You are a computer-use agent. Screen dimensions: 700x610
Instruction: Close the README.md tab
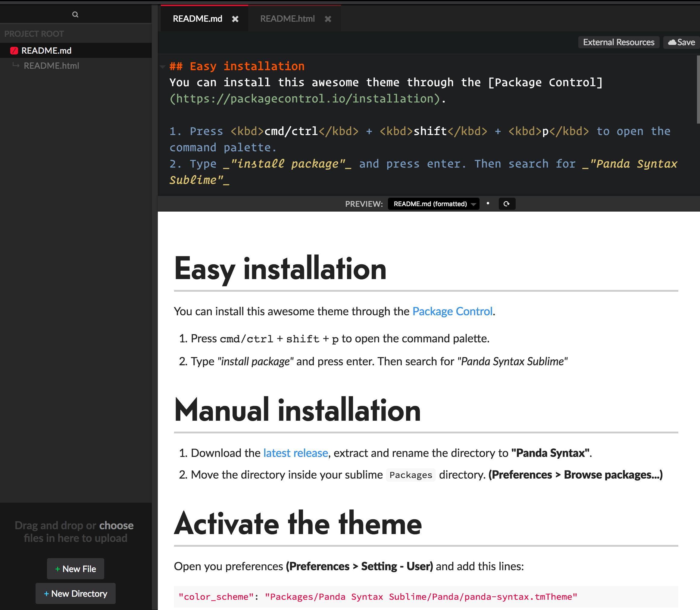(x=235, y=19)
